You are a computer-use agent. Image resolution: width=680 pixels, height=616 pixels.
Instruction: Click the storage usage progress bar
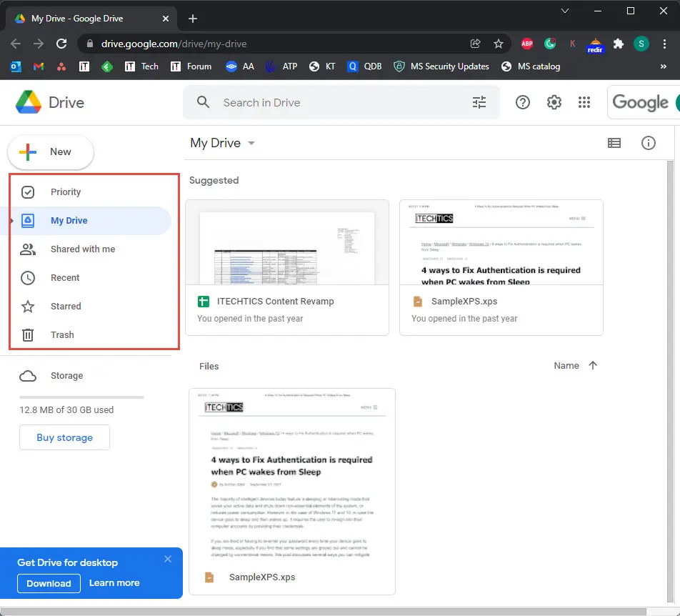tap(81, 397)
